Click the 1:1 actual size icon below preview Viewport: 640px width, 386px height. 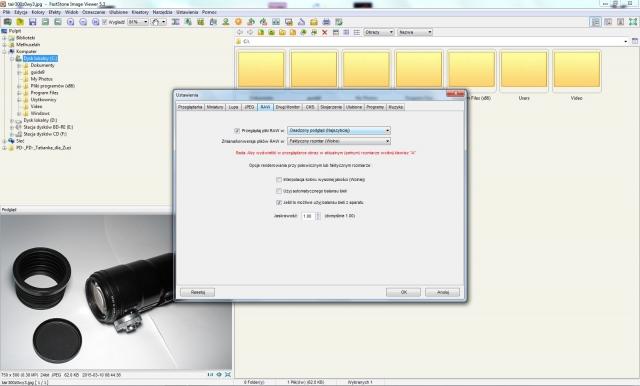click(210, 374)
